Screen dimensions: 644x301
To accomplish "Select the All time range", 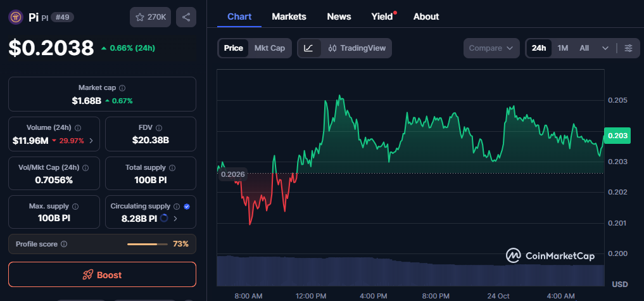I will [x=584, y=48].
